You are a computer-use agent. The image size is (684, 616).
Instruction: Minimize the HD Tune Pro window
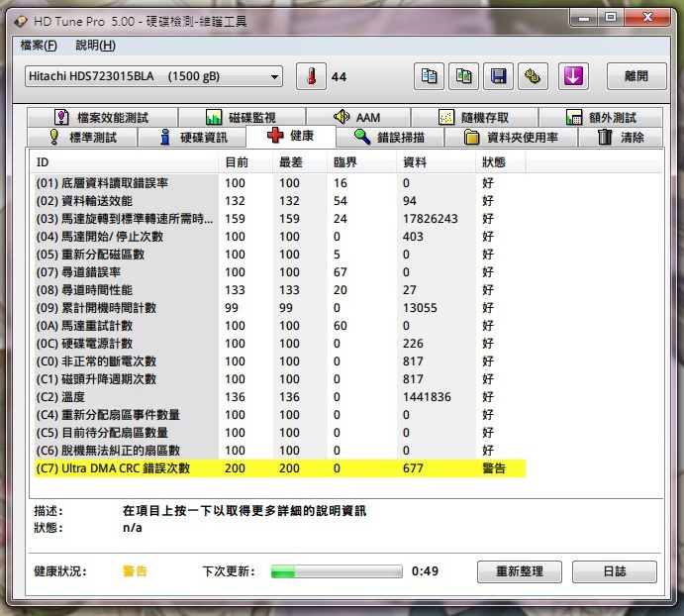584,18
